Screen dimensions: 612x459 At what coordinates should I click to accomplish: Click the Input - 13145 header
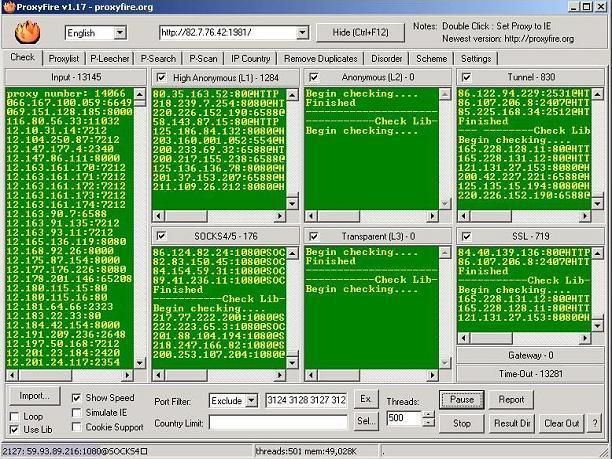point(76,77)
